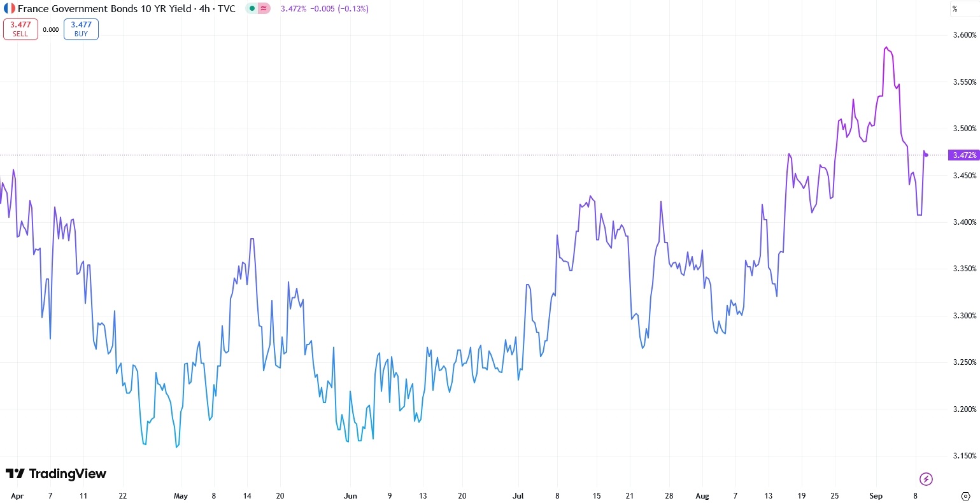Click the 22 date label
The width and height of the screenshot is (980, 503).
pyautogui.click(x=123, y=496)
